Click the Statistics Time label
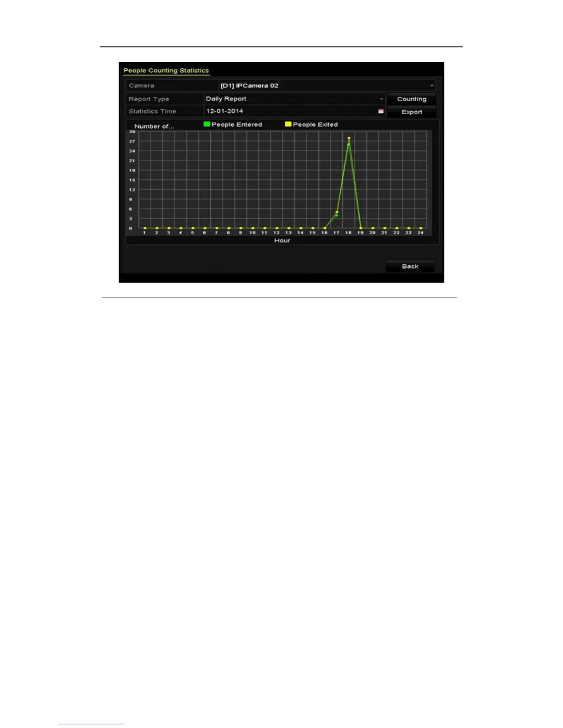563x728 pixels. point(152,111)
